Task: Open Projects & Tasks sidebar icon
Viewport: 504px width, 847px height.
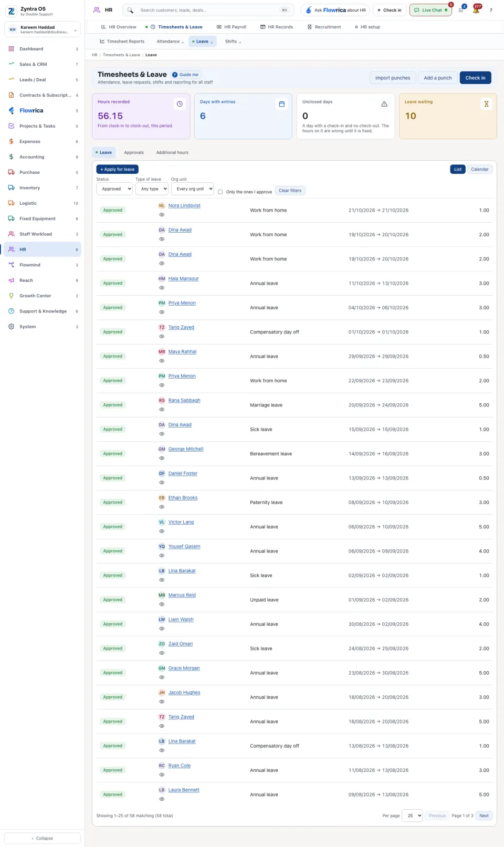Action: coord(11,126)
